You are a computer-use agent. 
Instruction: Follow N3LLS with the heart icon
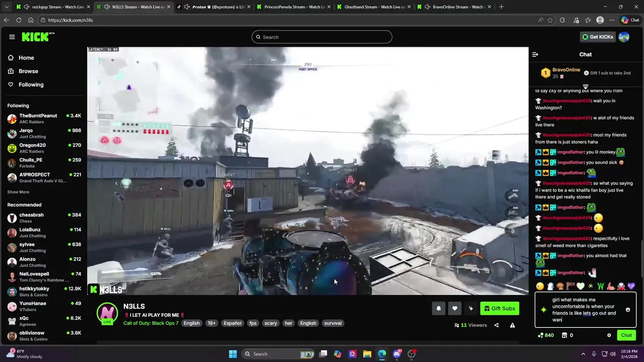[454, 309]
